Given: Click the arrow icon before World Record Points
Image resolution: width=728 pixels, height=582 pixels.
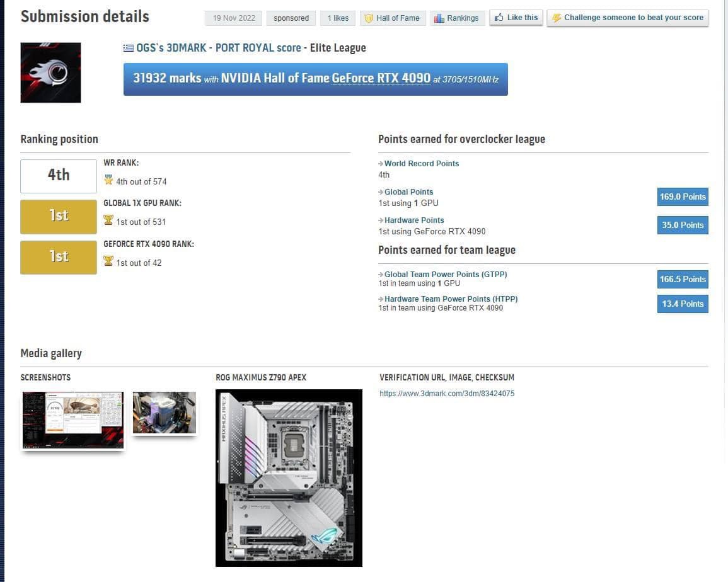Looking at the screenshot, I should point(381,163).
